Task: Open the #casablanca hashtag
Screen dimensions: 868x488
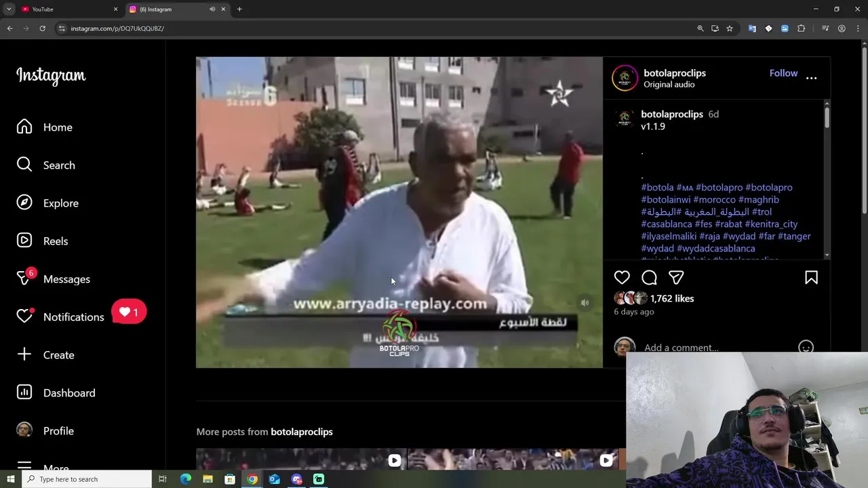Action: [x=667, y=224]
